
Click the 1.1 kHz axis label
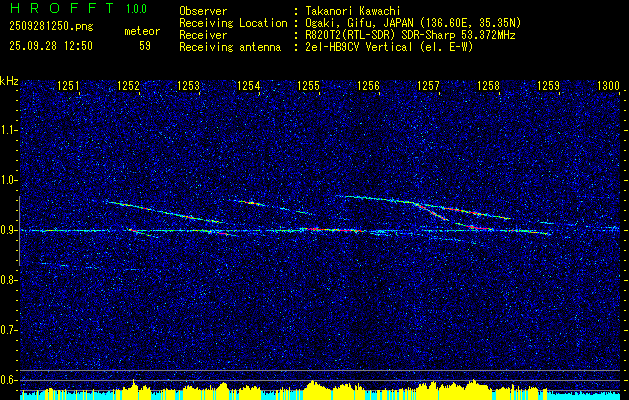click(x=7, y=130)
